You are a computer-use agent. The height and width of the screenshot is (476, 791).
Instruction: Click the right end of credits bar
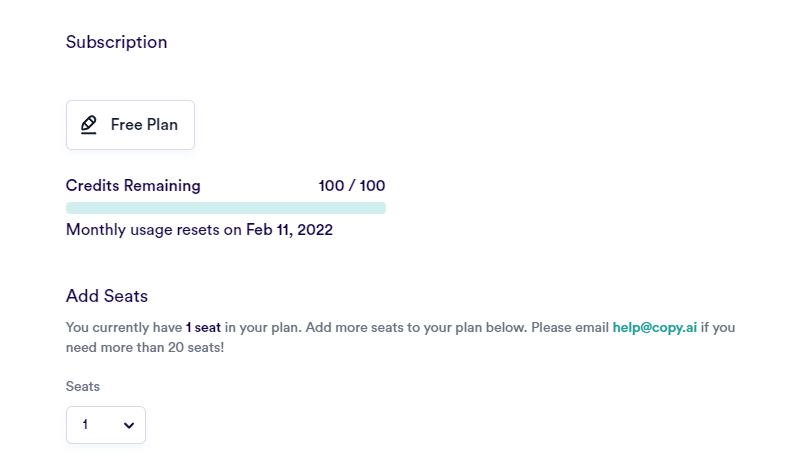pos(381,208)
